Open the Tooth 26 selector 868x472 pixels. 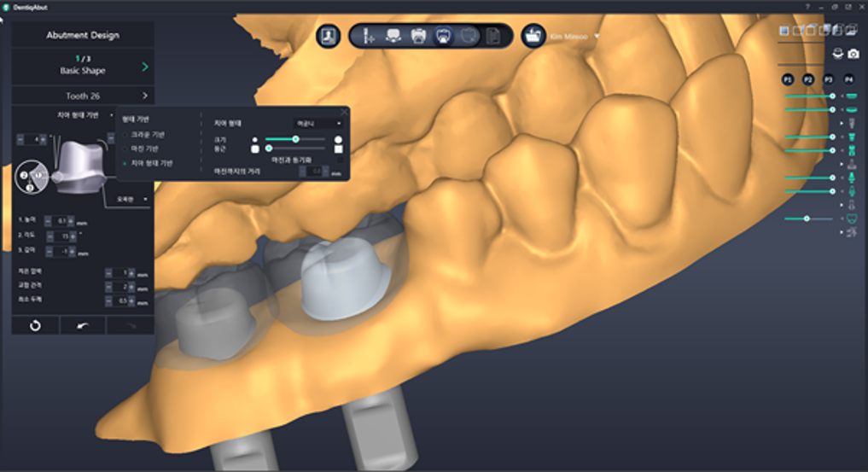(82, 96)
